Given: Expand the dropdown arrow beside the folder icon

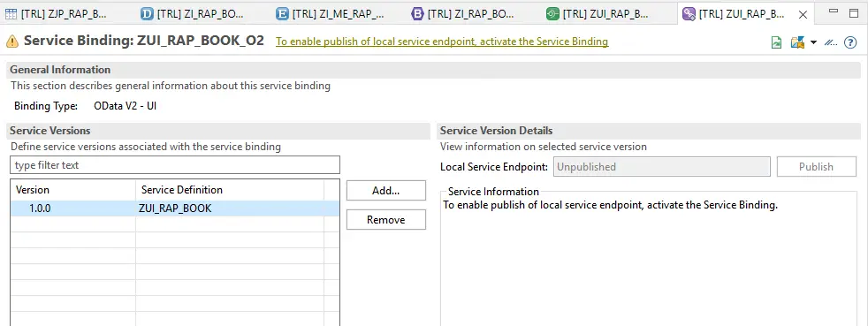Looking at the screenshot, I should (x=813, y=42).
